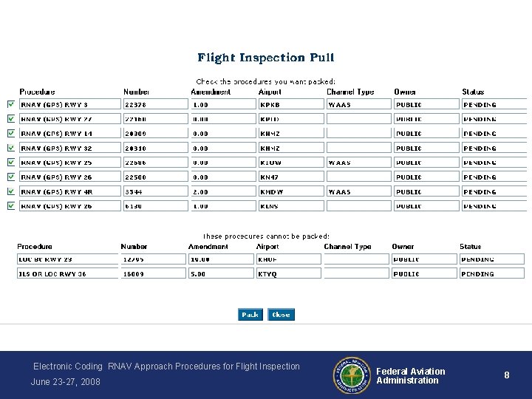Deselect the RNAV (GPS) RWY 14 row checkbox
532x399 pixels.
click(x=10, y=134)
